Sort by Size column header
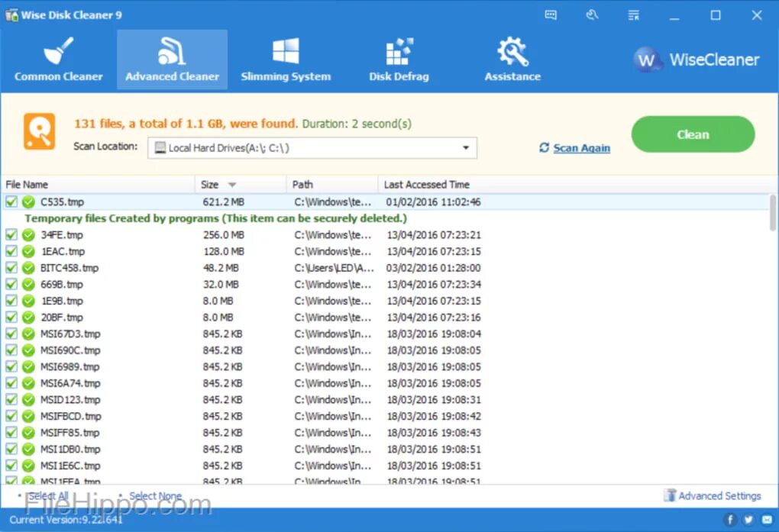This screenshot has width=779, height=532. [241, 184]
